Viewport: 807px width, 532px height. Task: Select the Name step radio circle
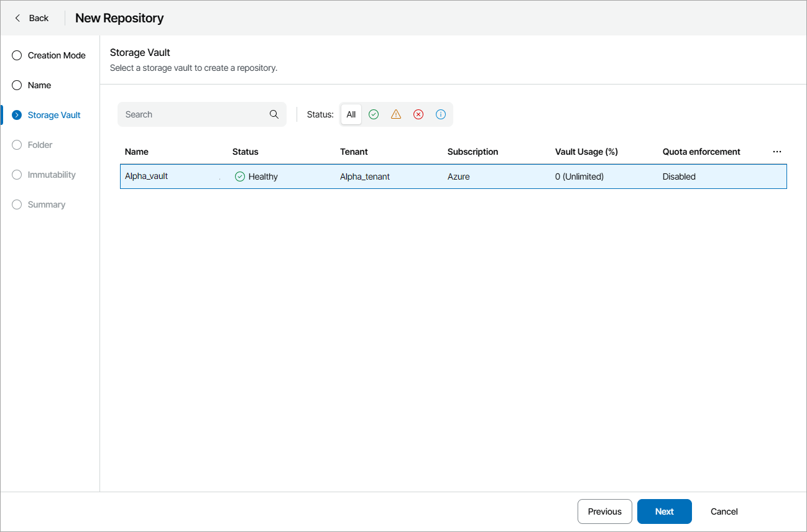point(16,85)
